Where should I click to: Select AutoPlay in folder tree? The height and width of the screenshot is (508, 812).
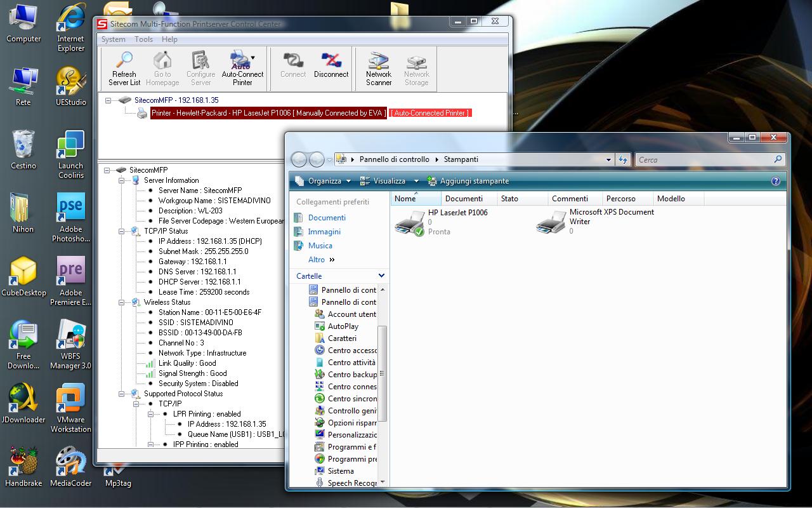pyautogui.click(x=337, y=326)
